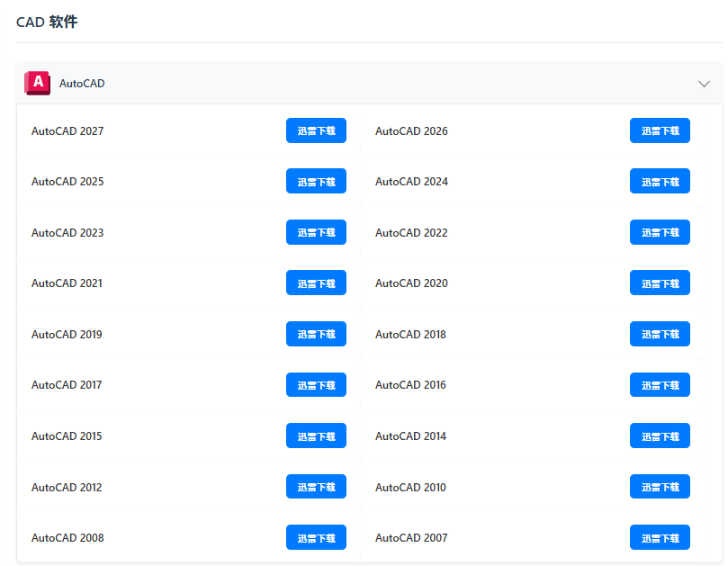728x566 pixels.
Task: Download AutoCAD 2018 via 迅雷下载 button
Action: 660,334
